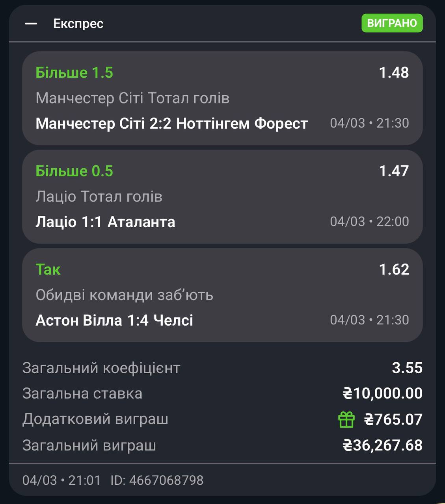Screen dimensions: 445x504
Task: Collapse the Експрес bet slip with minus icon
Action: click(x=31, y=24)
